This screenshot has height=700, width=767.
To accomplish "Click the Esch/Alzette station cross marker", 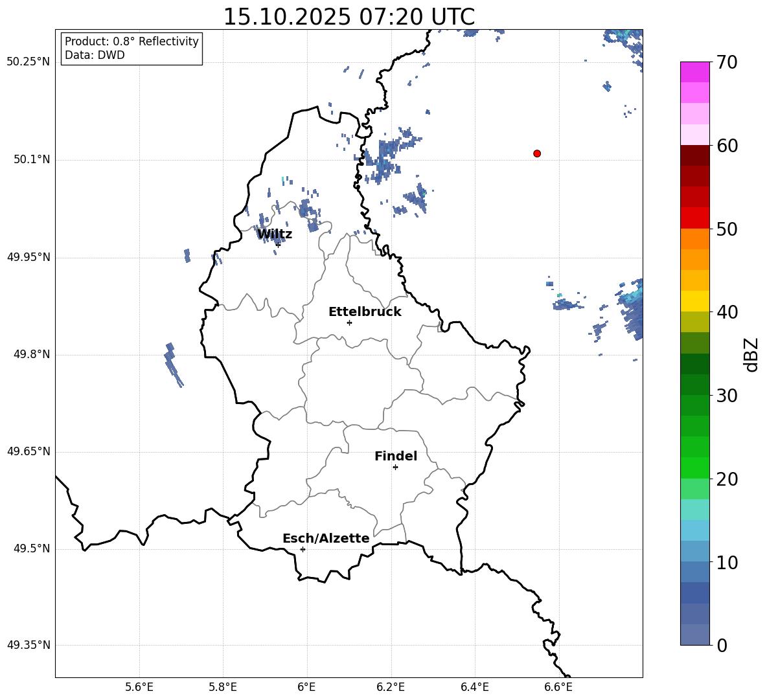I will coord(303,549).
